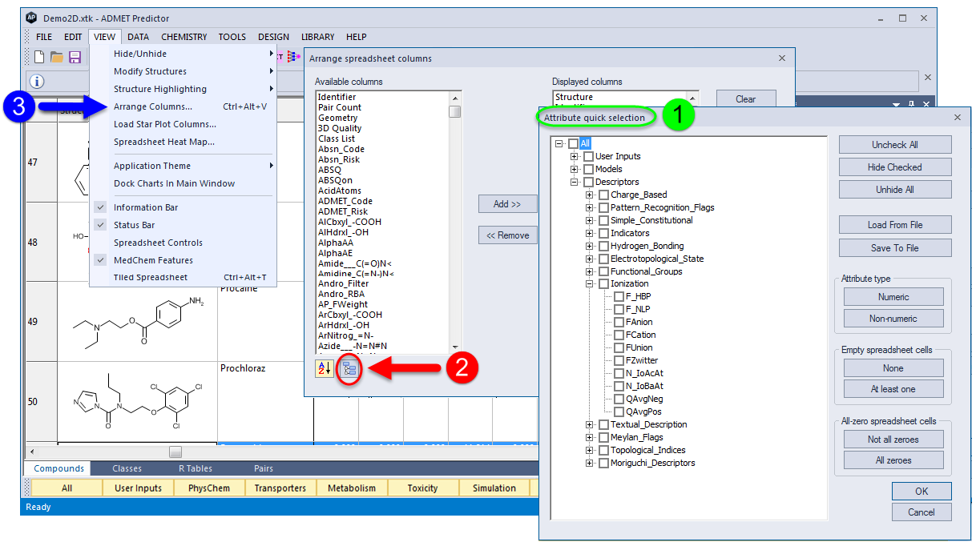Click the ADMET Predictor app icon

31,18
